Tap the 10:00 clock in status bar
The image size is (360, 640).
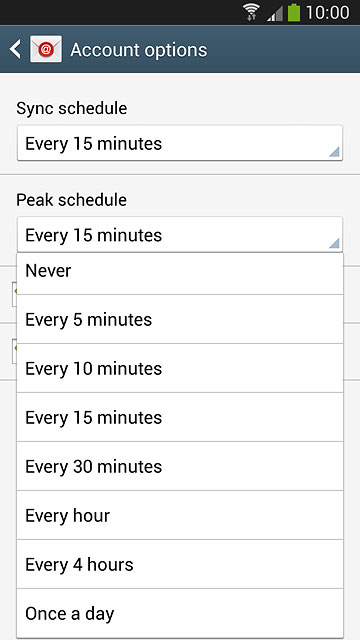pyautogui.click(x=327, y=13)
